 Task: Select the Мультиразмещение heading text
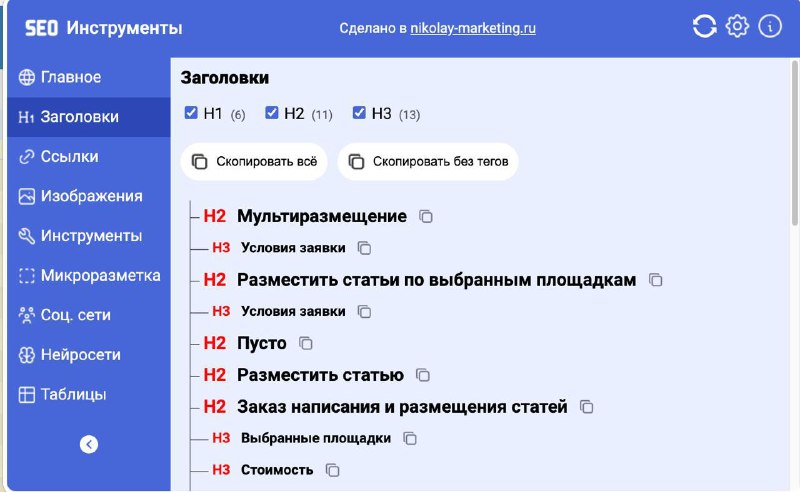tap(322, 216)
